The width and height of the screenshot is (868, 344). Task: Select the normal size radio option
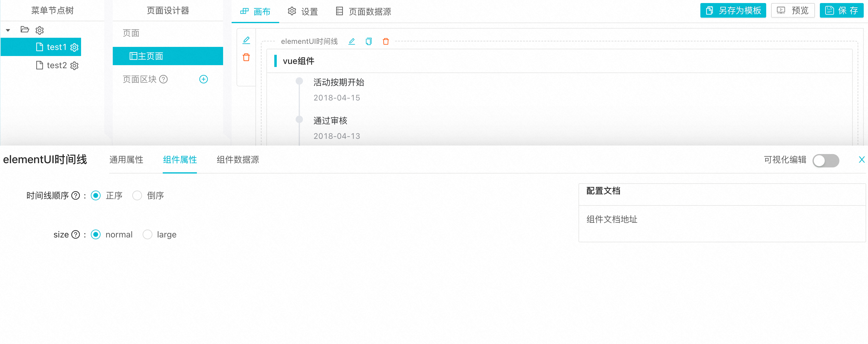[x=96, y=235]
